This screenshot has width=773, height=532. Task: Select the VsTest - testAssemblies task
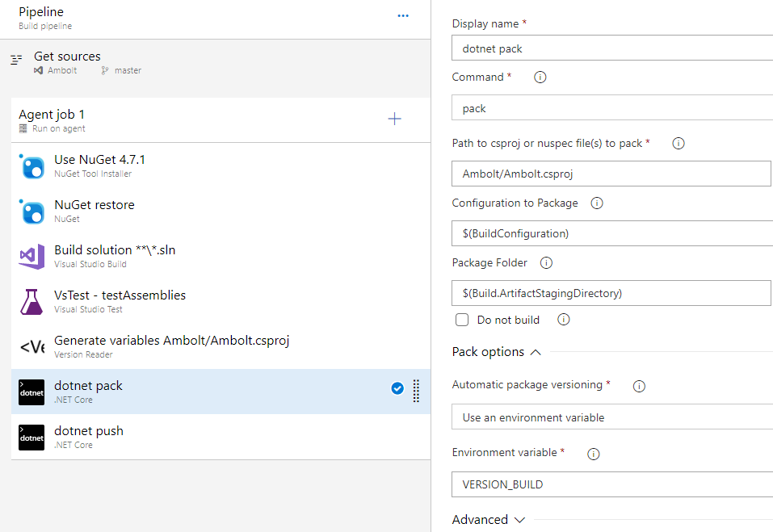[221, 301]
